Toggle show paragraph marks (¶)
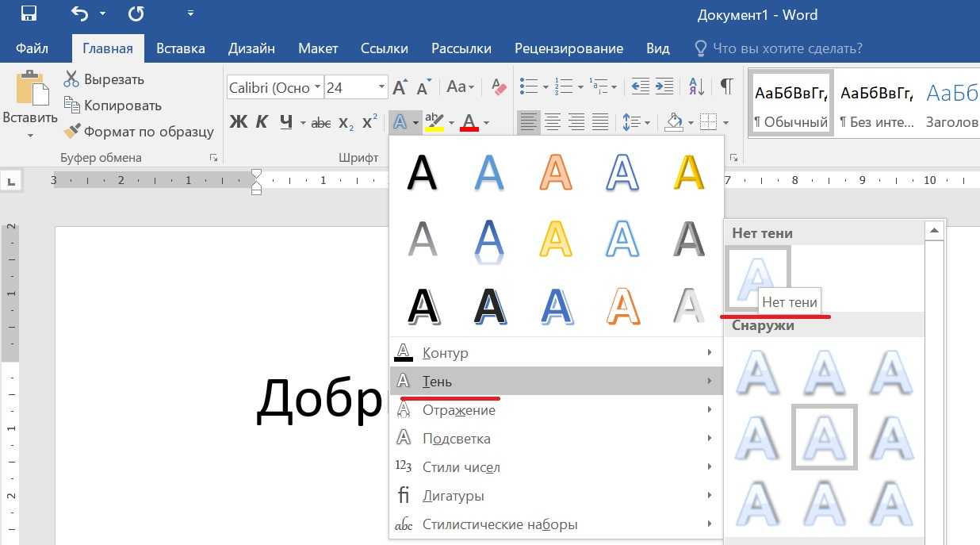This screenshot has width=980, height=545. tap(726, 86)
